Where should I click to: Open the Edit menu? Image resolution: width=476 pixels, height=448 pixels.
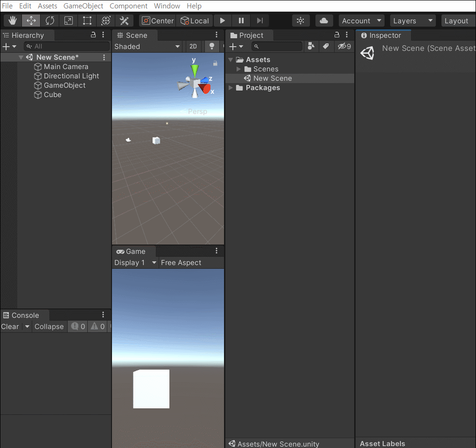click(x=25, y=6)
